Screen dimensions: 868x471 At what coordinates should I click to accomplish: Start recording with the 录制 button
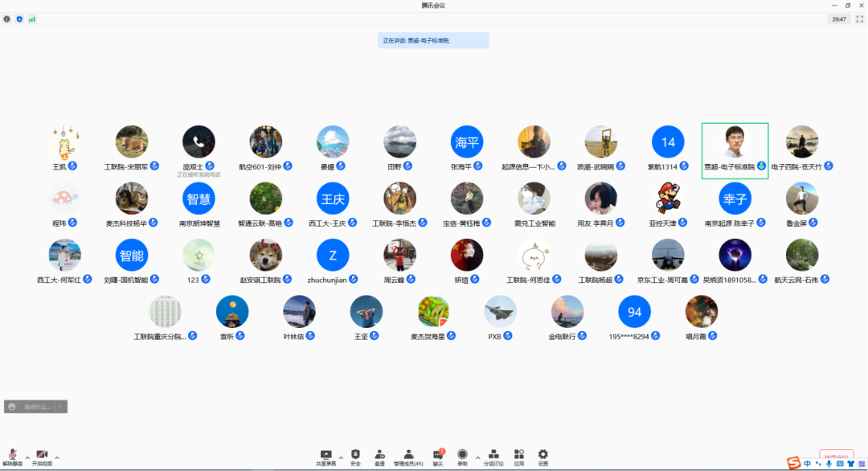(x=462, y=457)
